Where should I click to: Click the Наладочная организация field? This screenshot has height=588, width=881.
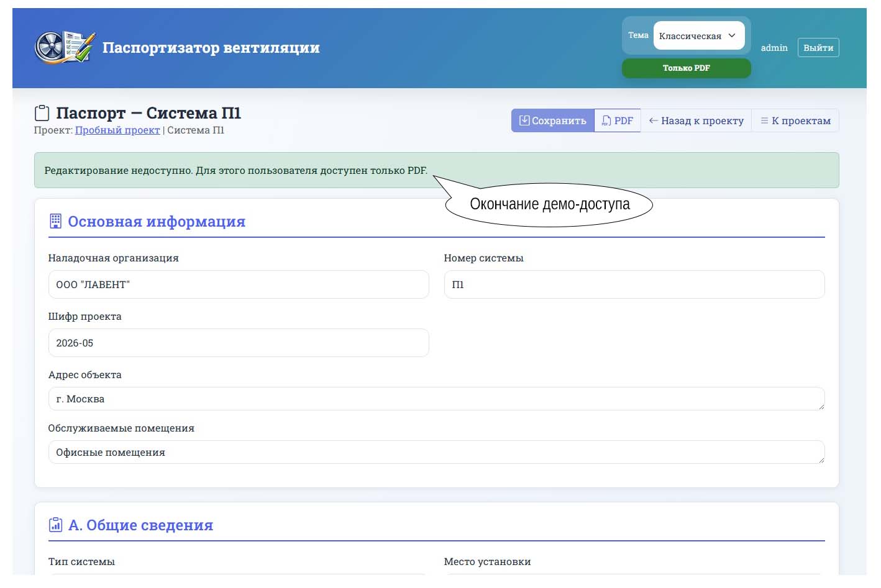click(x=239, y=284)
